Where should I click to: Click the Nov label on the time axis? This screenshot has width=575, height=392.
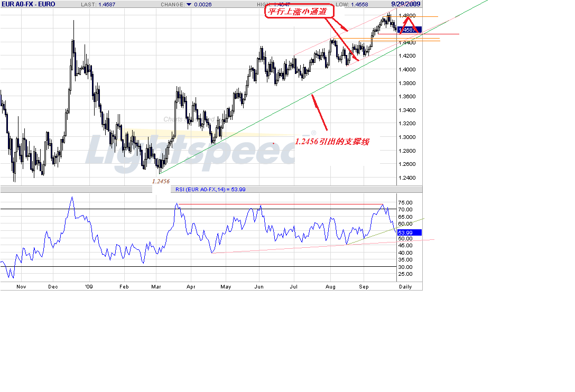21,287
